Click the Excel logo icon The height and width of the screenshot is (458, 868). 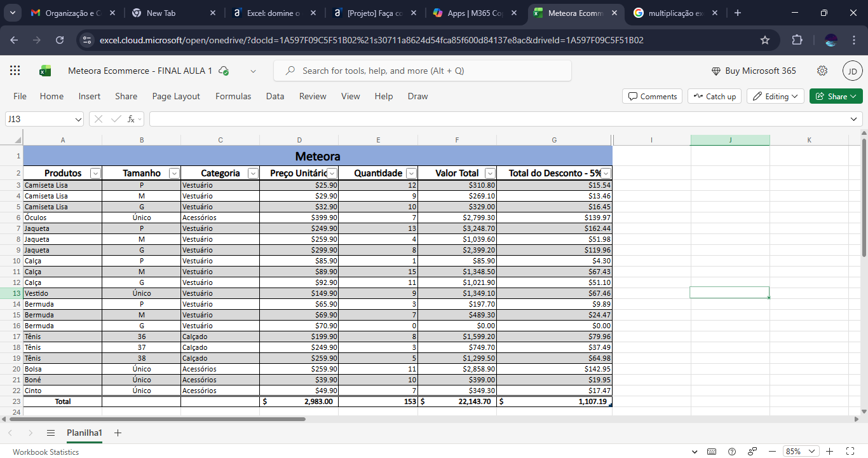click(45, 71)
